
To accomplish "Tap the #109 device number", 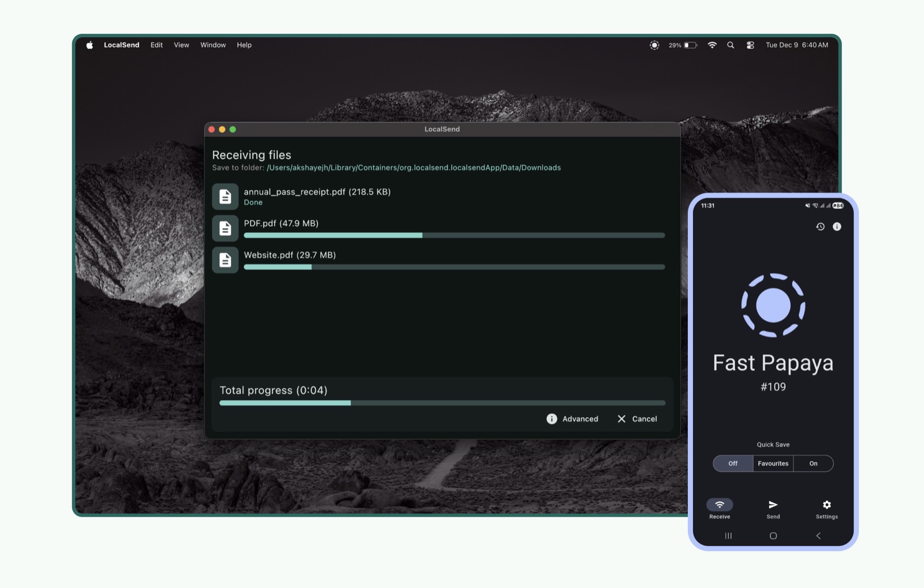I will [x=773, y=387].
